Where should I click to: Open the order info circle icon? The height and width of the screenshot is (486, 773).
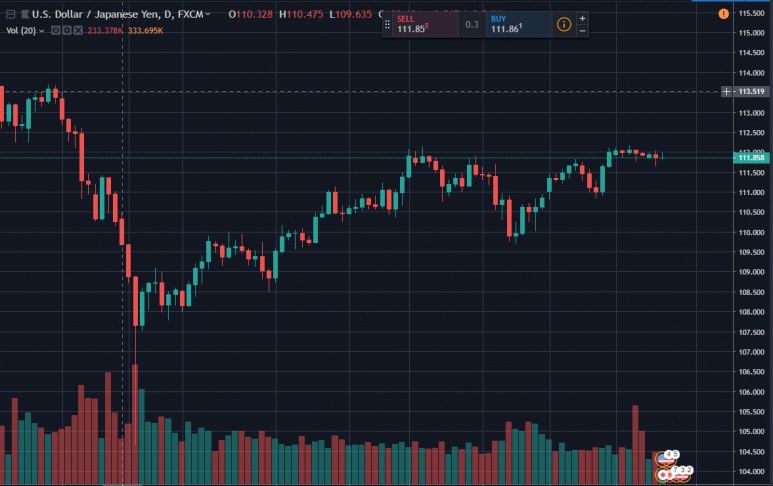coord(564,24)
